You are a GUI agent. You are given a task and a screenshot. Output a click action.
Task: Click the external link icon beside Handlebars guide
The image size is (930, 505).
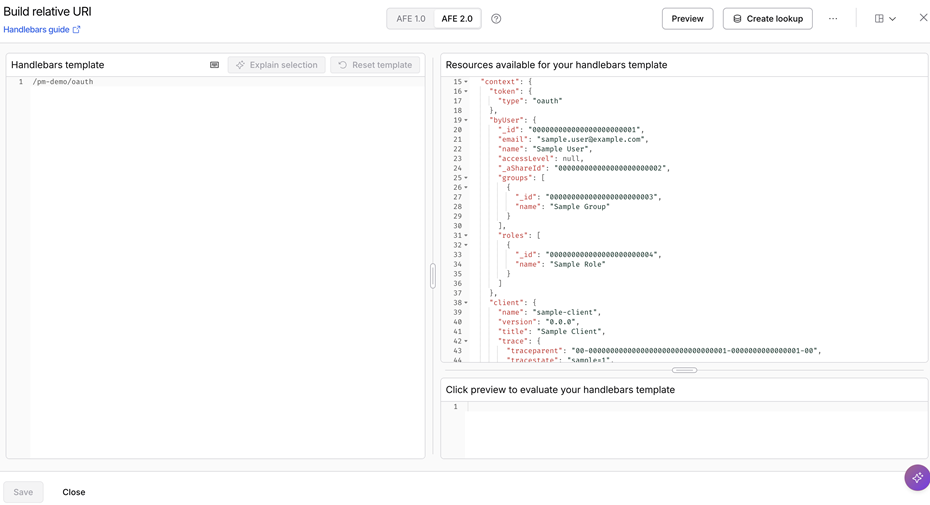pyautogui.click(x=77, y=29)
